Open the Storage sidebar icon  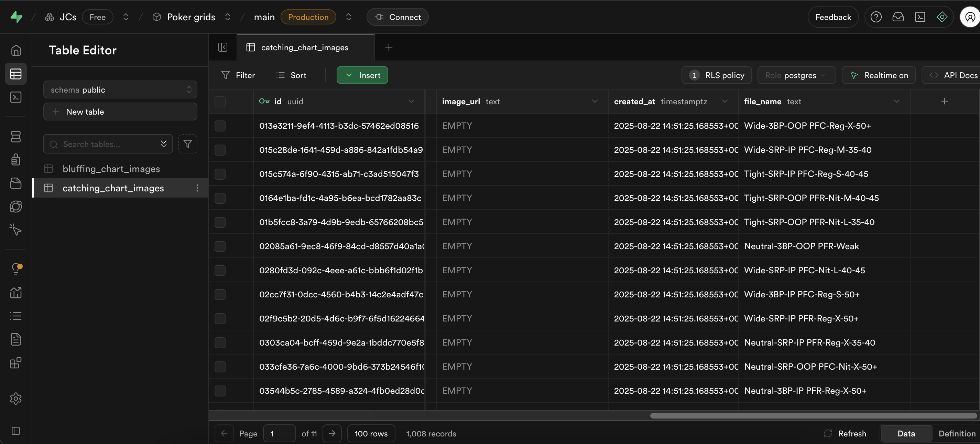tap(15, 183)
